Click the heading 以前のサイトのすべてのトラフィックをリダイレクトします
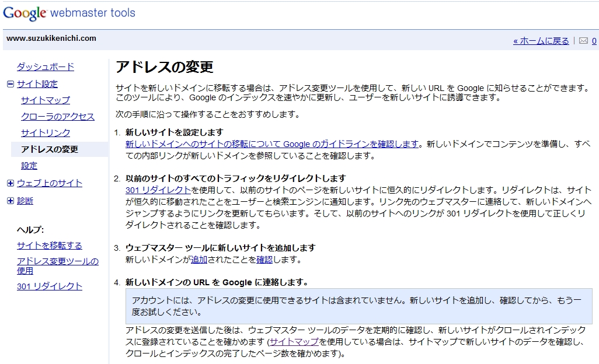 (236, 178)
